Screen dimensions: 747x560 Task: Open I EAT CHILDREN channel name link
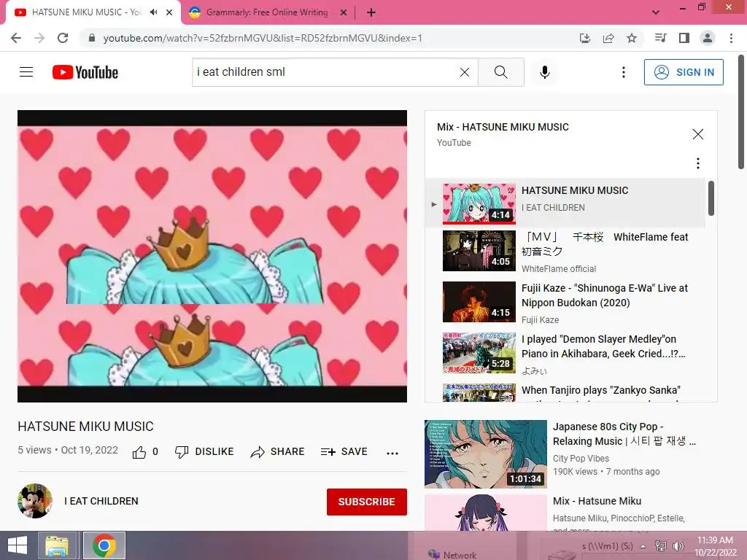(101, 501)
